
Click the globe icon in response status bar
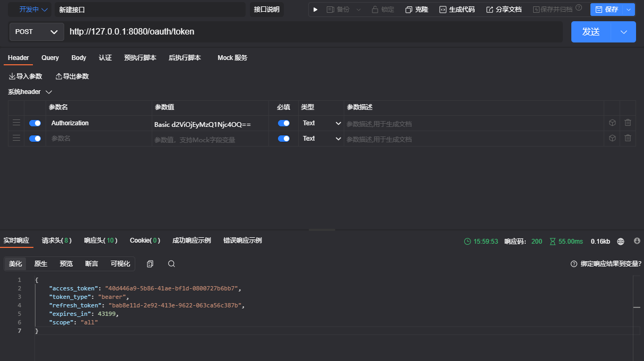(621, 242)
